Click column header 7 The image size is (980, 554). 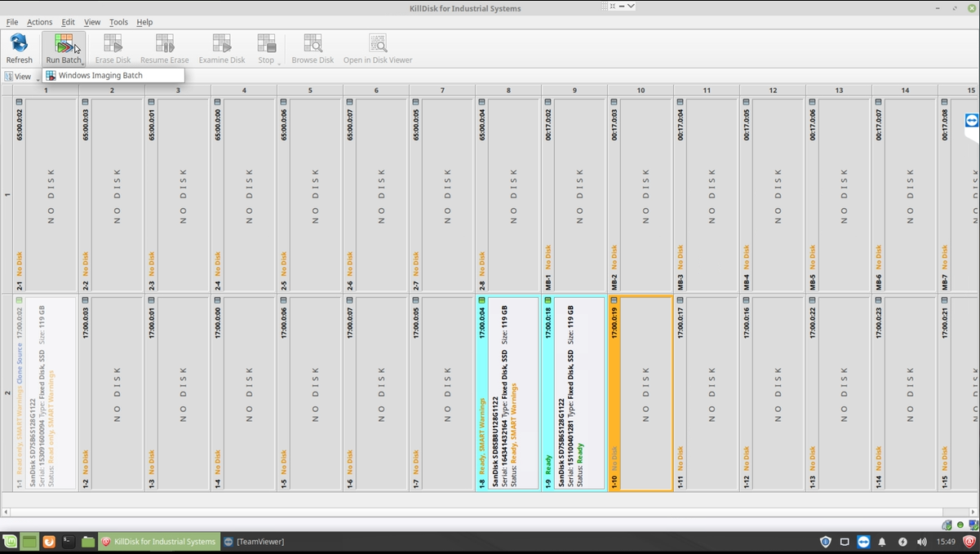click(x=442, y=90)
